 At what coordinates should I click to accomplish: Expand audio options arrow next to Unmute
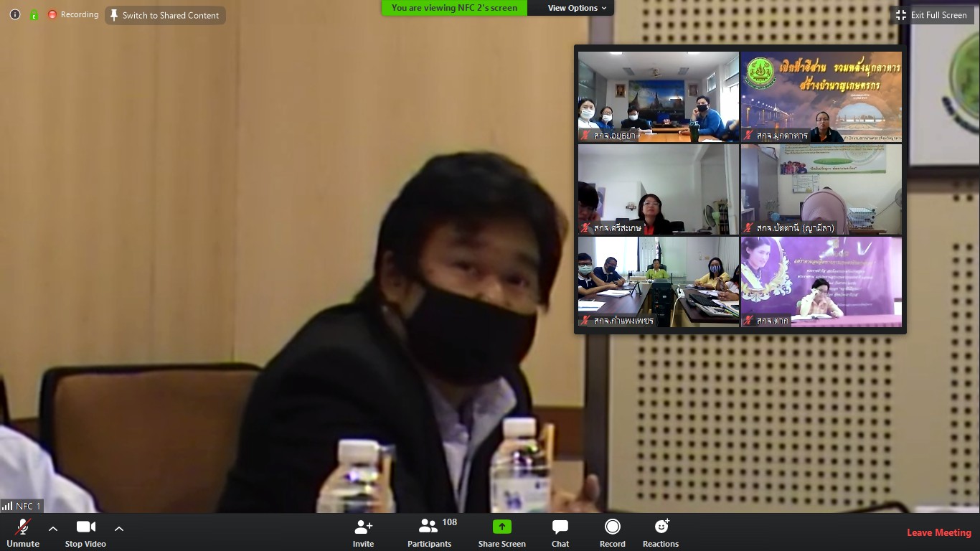point(53,528)
